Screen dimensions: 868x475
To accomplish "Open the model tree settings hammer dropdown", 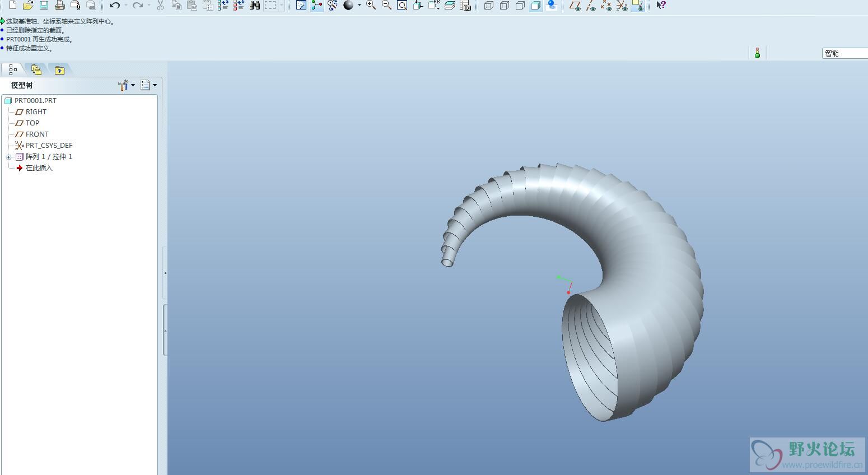I will (x=127, y=85).
